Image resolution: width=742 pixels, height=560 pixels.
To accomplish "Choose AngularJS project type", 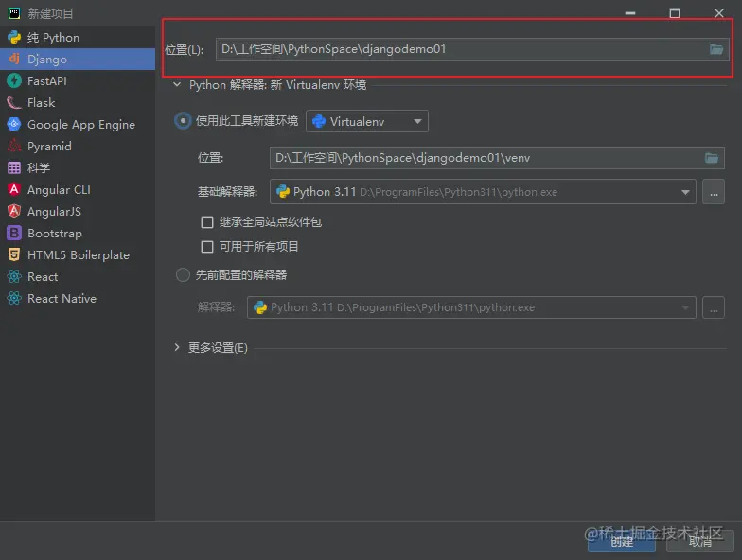I will point(78,212).
